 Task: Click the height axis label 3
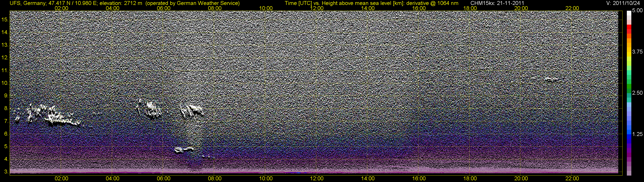[6, 172]
